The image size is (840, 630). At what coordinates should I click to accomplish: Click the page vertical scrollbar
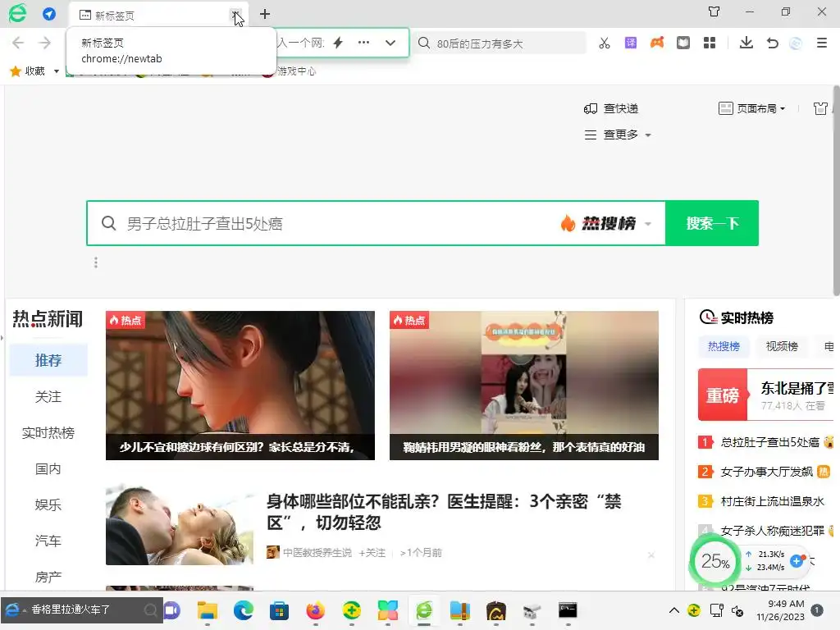836,190
